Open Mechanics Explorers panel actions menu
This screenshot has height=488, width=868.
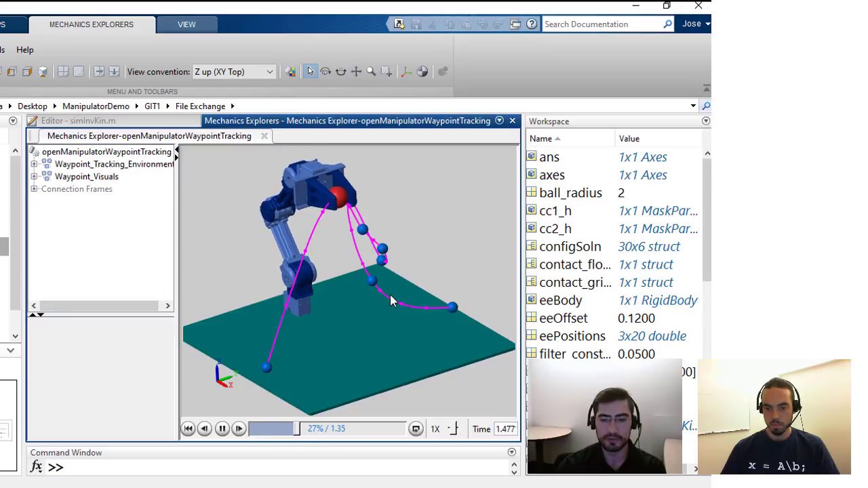pos(500,121)
